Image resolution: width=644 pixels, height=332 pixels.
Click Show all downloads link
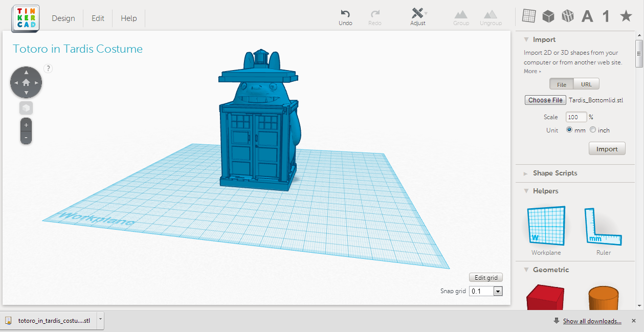pyautogui.click(x=592, y=321)
